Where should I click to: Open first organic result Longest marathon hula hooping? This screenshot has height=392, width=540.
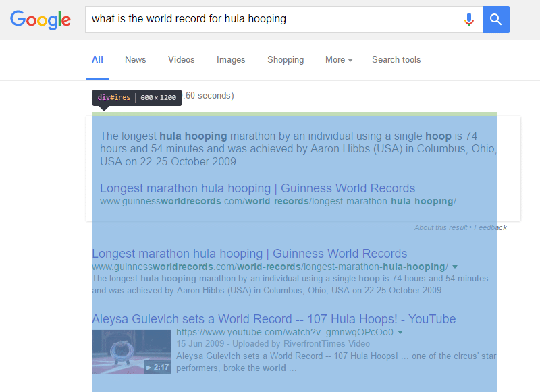click(249, 254)
